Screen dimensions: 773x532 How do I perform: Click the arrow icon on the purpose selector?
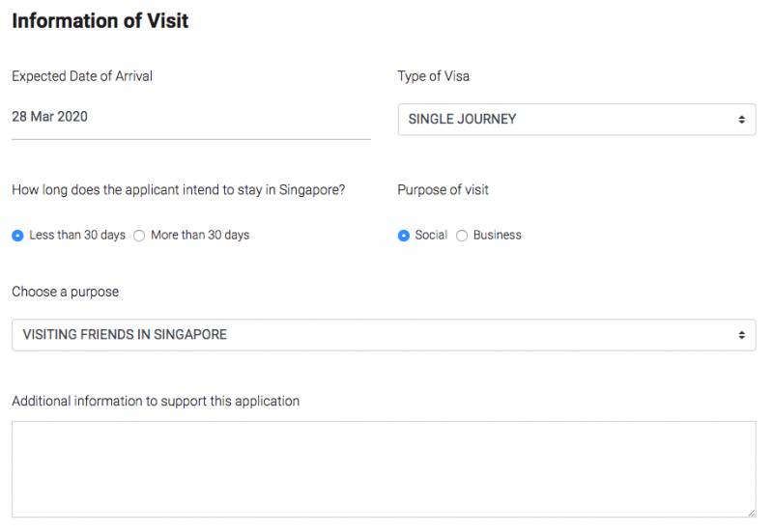tap(741, 335)
